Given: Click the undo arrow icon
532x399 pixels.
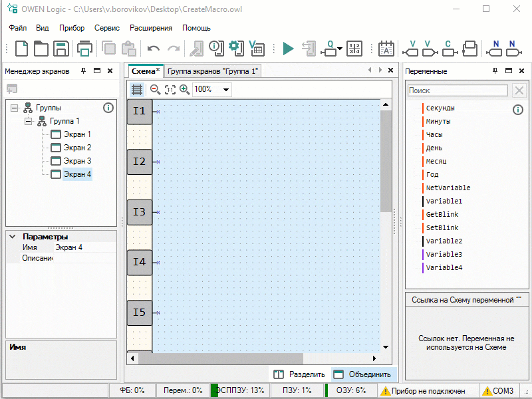Looking at the screenshot, I should (x=154, y=49).
